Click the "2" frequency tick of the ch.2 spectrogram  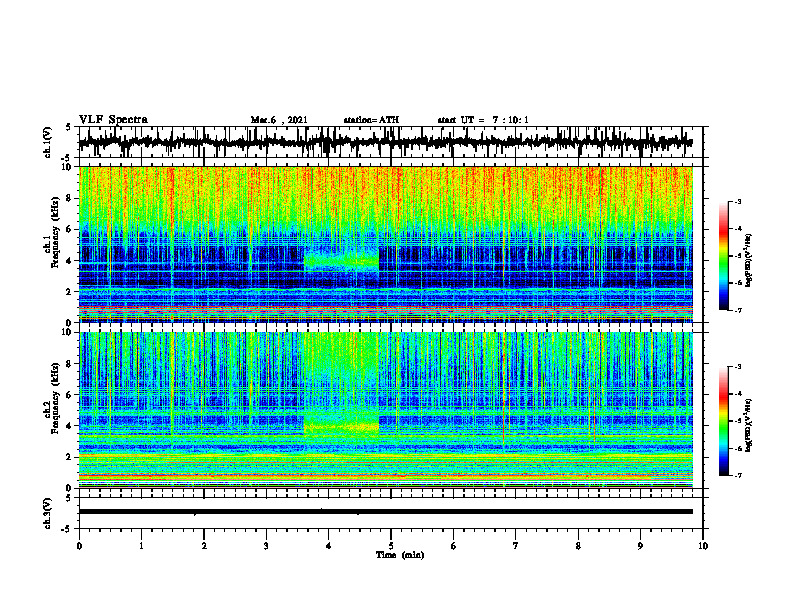coord(69,457)
